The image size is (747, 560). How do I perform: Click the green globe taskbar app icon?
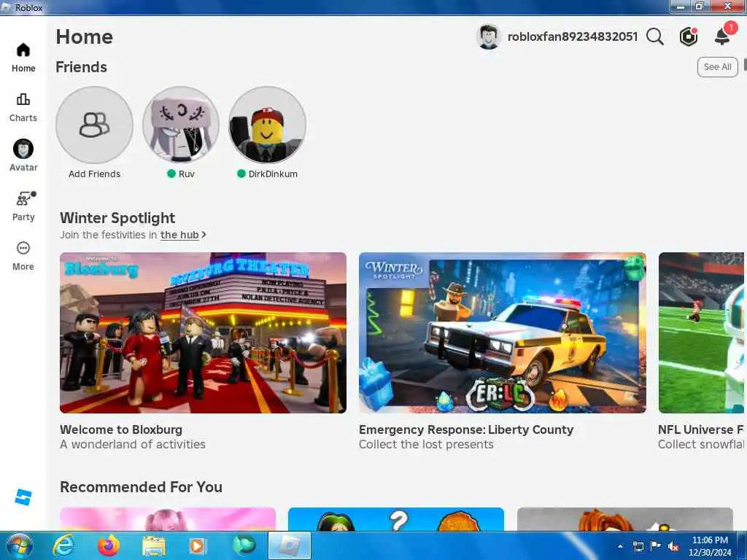click(244, 545)
